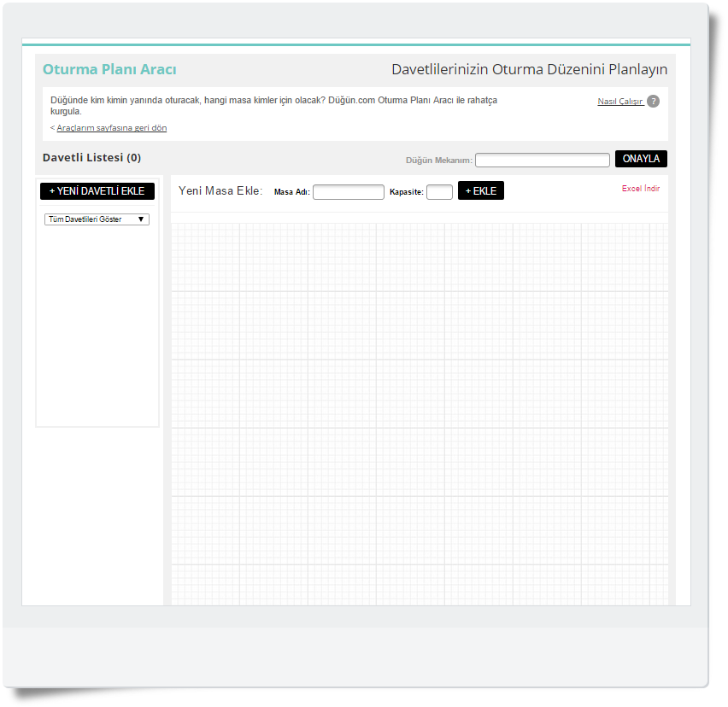
Task: Click the + EKLE table button
Action: tap(480, 190)
